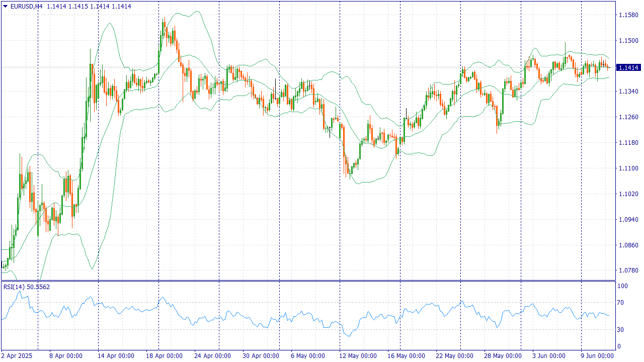Click the 1.1500 price axis value
Screen dimensions: 644x362
(627, 41)
